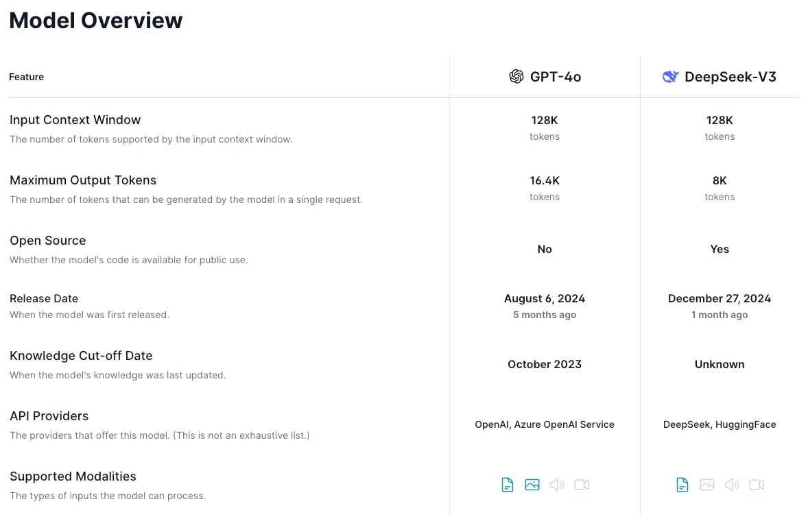Viewport: 808px width, 532px height.
Task: Click GPT-4o video camera modality icon
Action: 582,485
